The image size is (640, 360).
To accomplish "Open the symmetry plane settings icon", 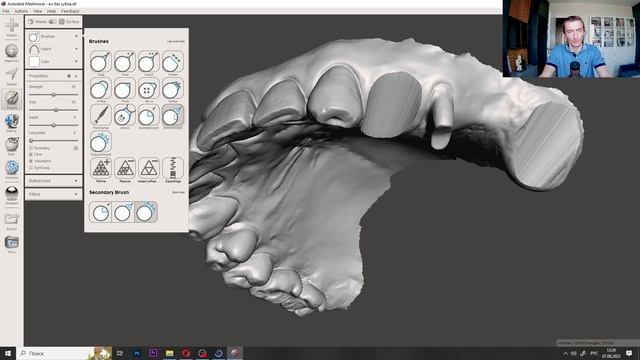I will click(x=76, y=149).
